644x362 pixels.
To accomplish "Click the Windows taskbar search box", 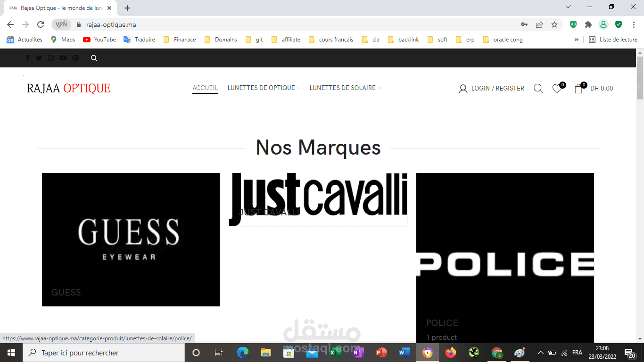I will tap(103, 353).
